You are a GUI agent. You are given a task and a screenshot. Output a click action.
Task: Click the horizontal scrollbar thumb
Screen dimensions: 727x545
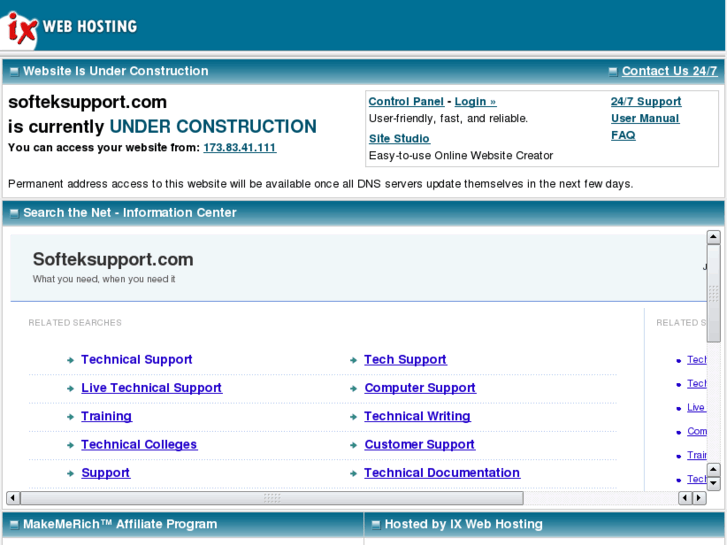click(272, 498)
